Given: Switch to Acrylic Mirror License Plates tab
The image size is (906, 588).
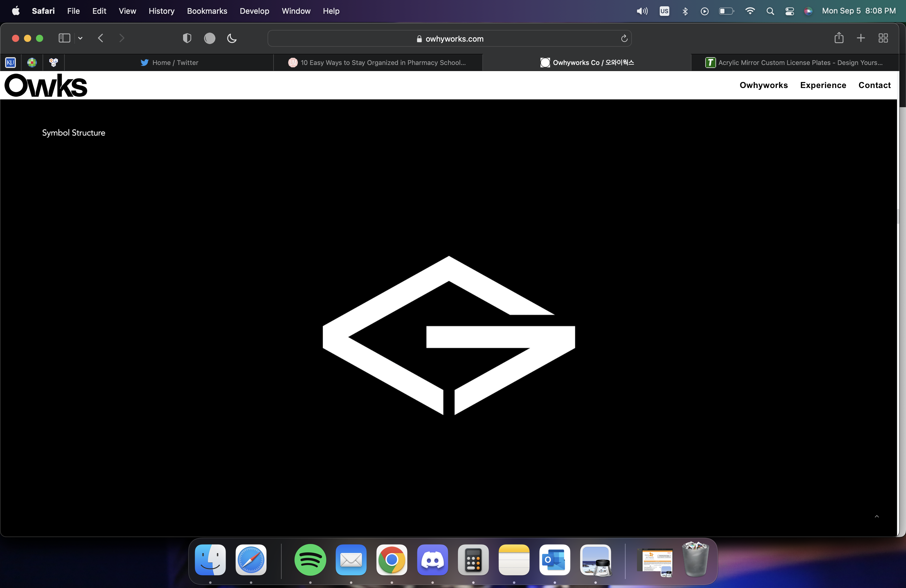Looking at the screenshot, I should click(x=795, y=62).
